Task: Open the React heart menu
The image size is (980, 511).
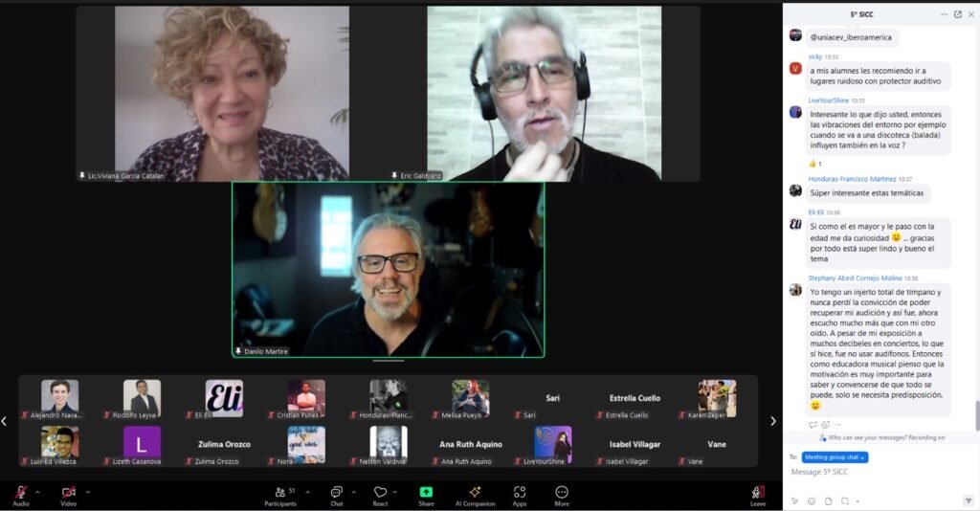Action: click(x=380, y=496)
